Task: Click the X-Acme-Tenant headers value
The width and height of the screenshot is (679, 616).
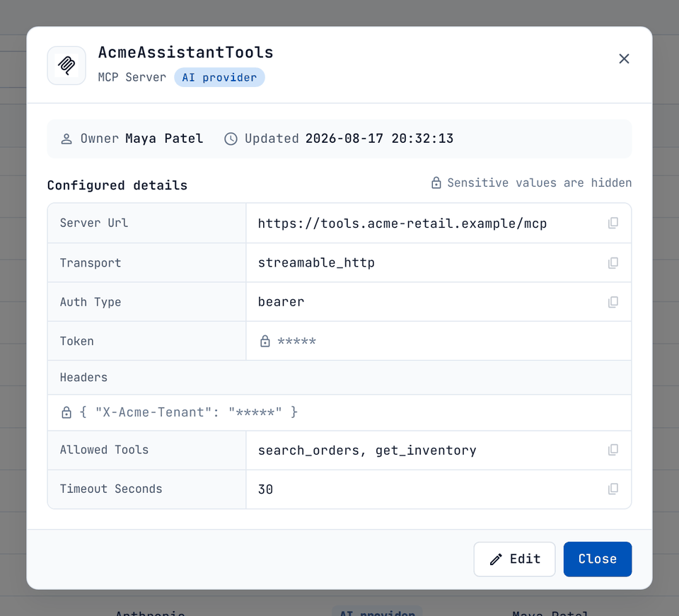Action: [x=189, y=412]
